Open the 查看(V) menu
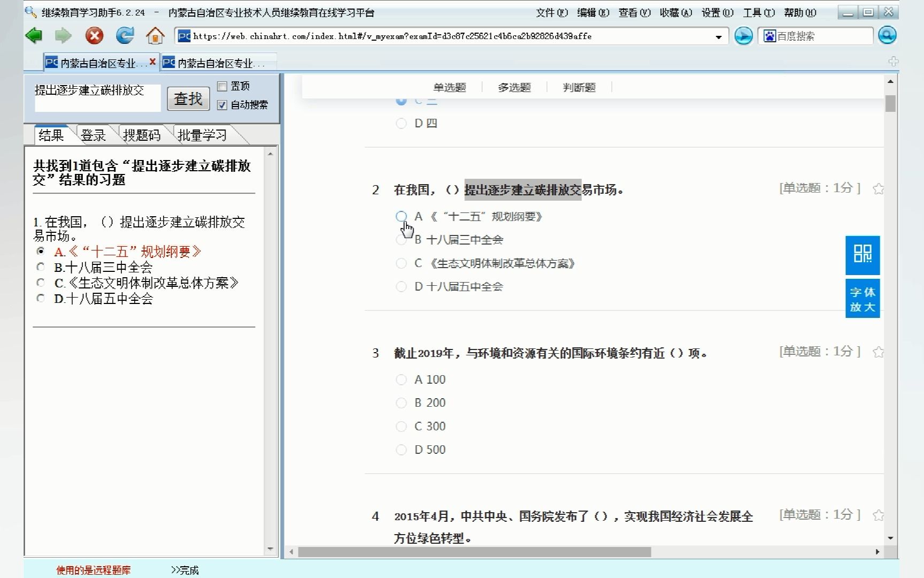This screenshot has width=924, height=578. click(x=635, y=12)
